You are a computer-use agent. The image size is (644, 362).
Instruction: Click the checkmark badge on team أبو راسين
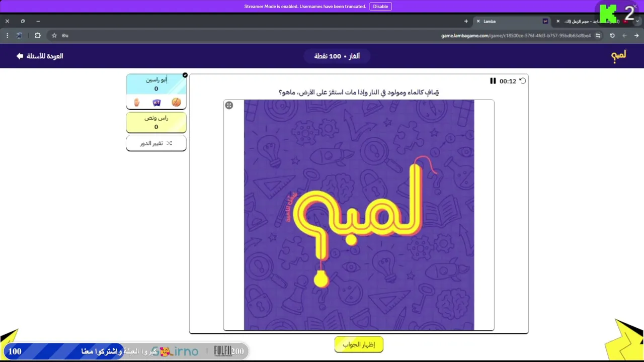(x=185, y=75)
